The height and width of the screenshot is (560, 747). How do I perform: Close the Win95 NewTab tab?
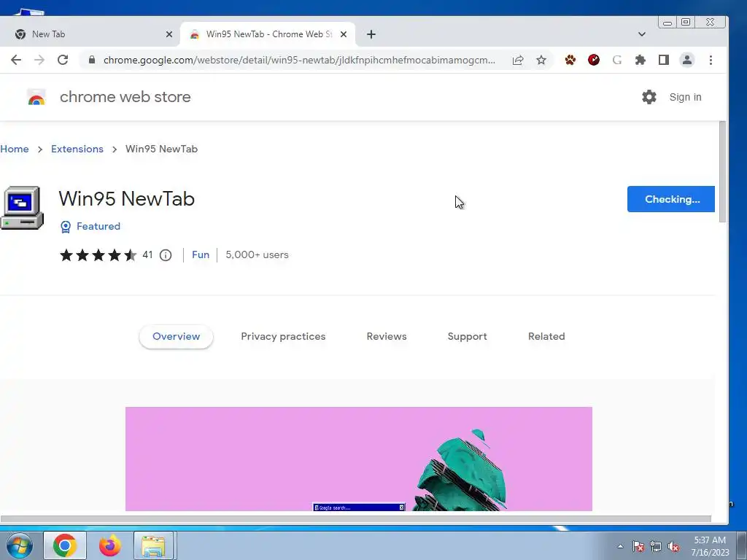pos(344,34)
